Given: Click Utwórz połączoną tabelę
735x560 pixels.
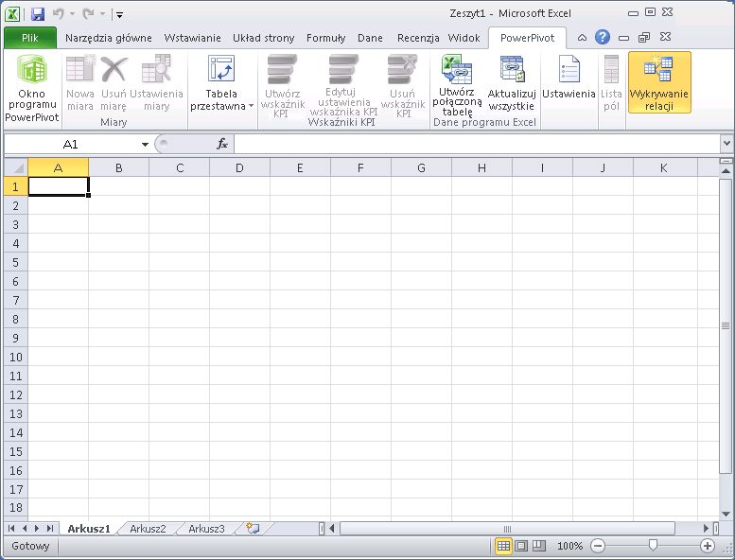Looking at the screenshot, I should [457, 84].
